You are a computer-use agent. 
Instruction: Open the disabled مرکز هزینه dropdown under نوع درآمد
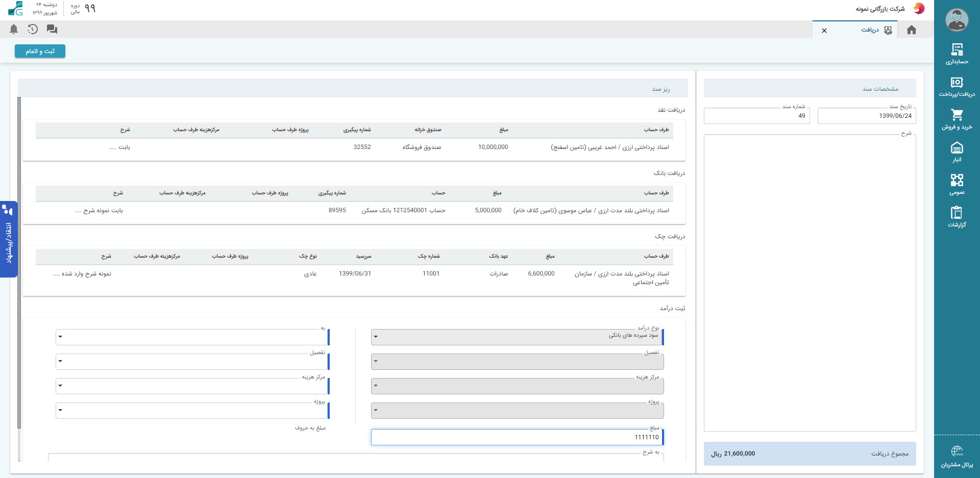coord(517,386)
